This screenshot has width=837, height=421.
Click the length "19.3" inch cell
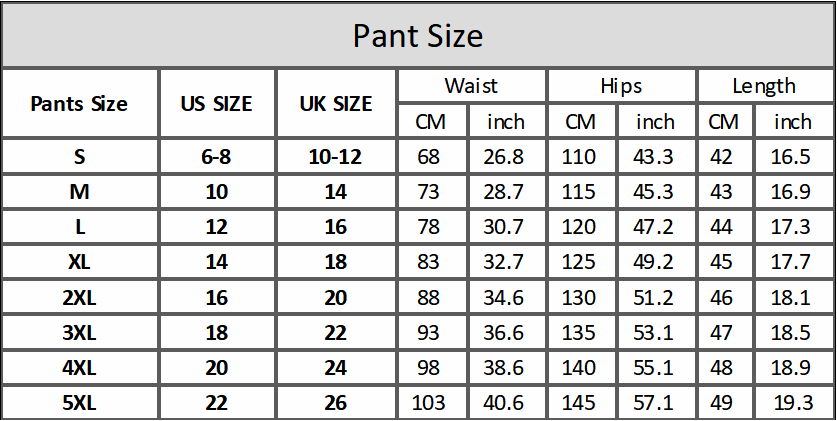tap(793, 404)
